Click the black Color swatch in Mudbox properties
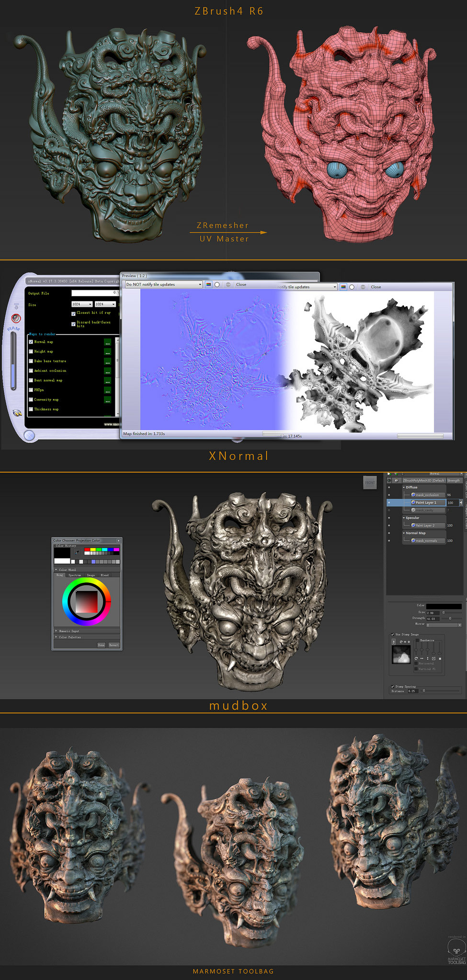Screen dimensions: 467x980 pos(444,606)
